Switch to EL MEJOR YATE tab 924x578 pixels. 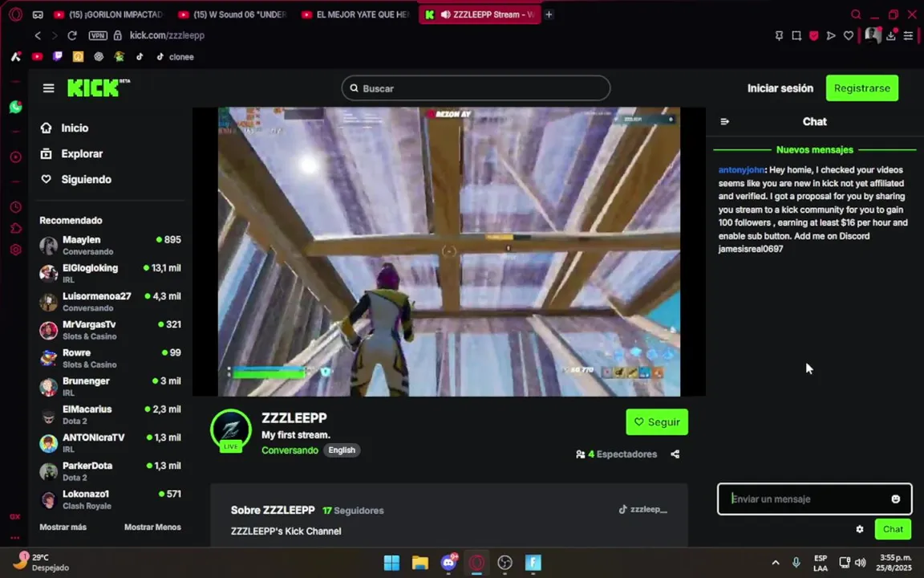pos(357,14)
